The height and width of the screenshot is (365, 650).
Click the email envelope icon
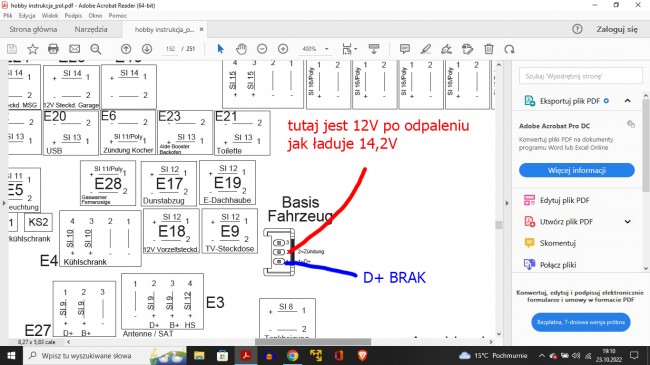[x=74, y=49]
